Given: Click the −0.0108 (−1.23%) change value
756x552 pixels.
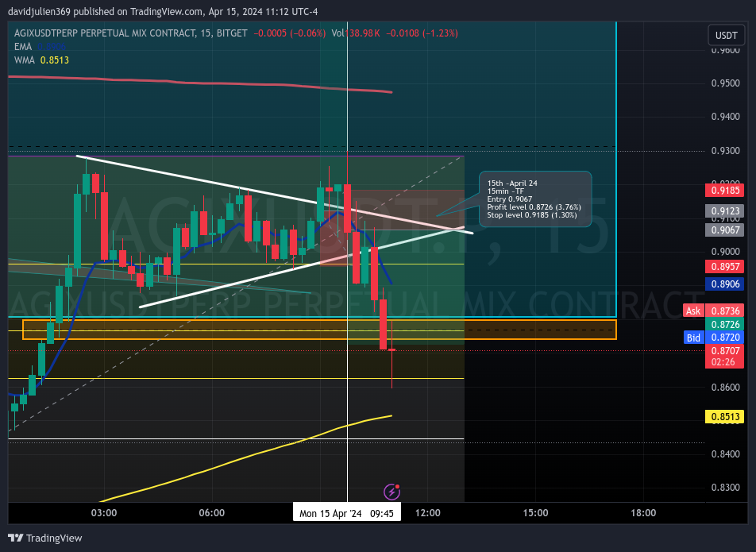Looking at the screenshot, I should pyautogui.click(x=422, y=33).
